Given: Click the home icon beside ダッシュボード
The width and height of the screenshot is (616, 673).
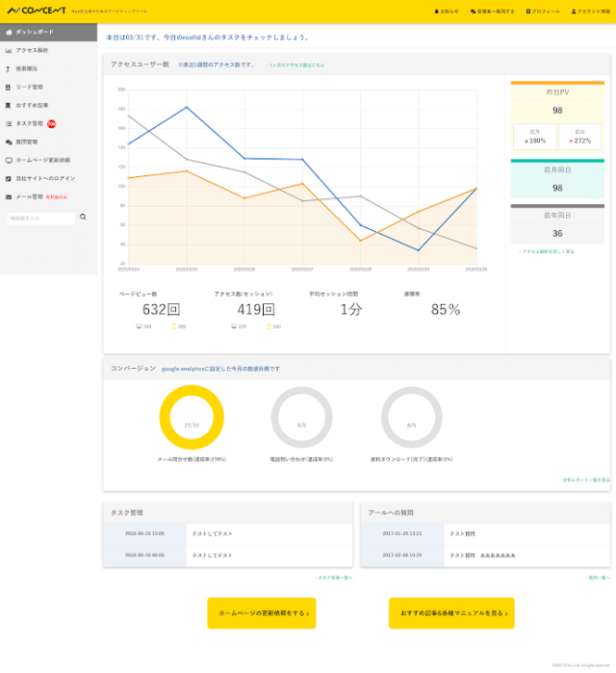Looking at the screenshot, I should click(x=9, y=32).
